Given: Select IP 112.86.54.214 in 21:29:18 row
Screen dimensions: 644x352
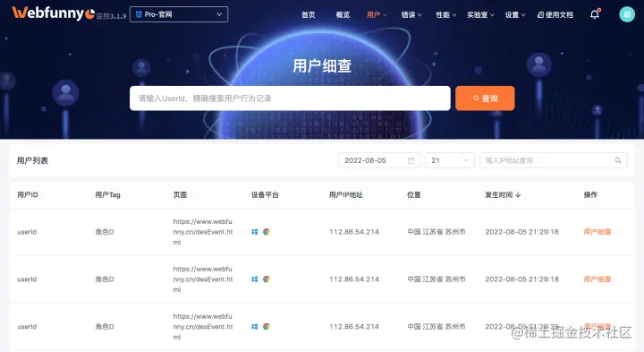Looking at the screenshot, I should point(354,279).
